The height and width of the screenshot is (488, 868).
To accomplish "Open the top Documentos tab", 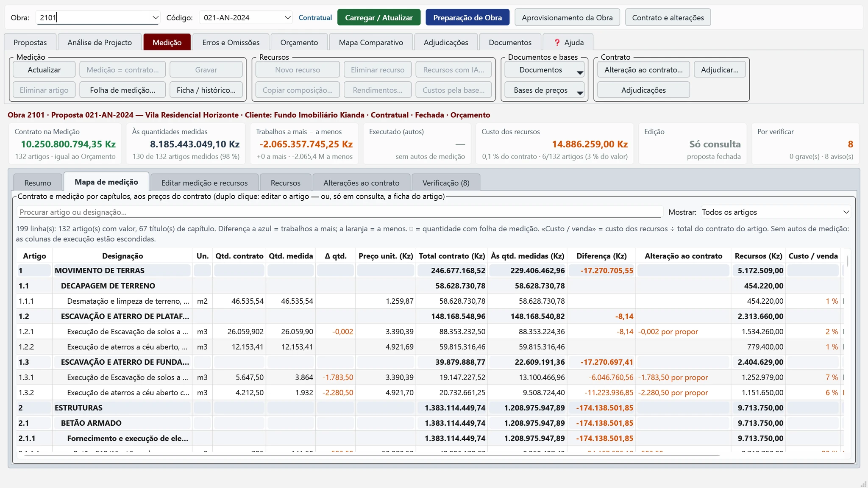I will click(x=510, y=42).
